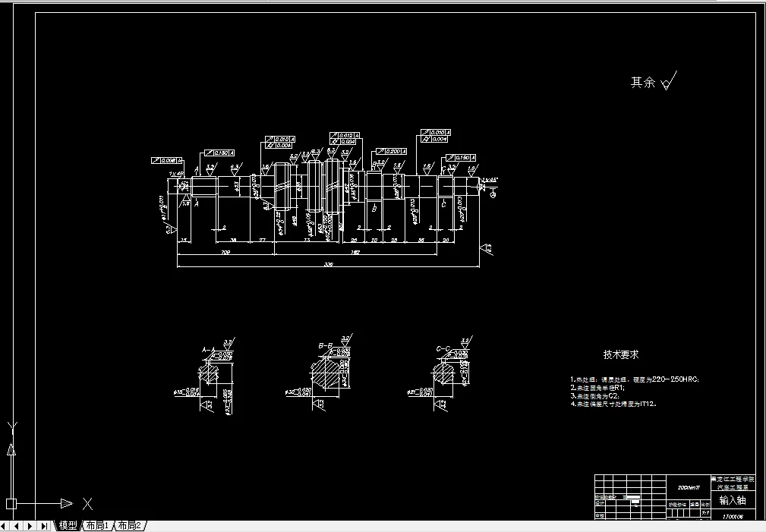Screen dimensions: 766x532
Task: Select technical note 4 mentioning IT12
Action: pos(613,404)
